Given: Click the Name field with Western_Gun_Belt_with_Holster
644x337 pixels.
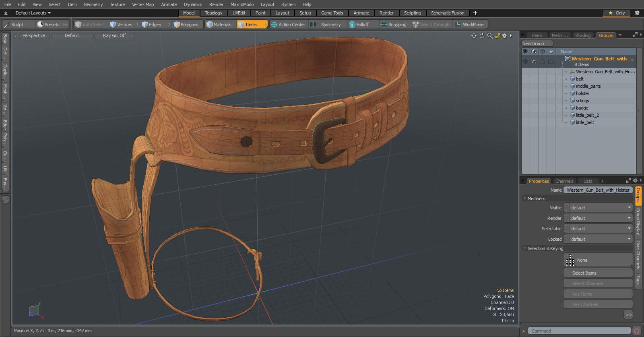Looking at the screenshot, I should (x=598, y=190).
